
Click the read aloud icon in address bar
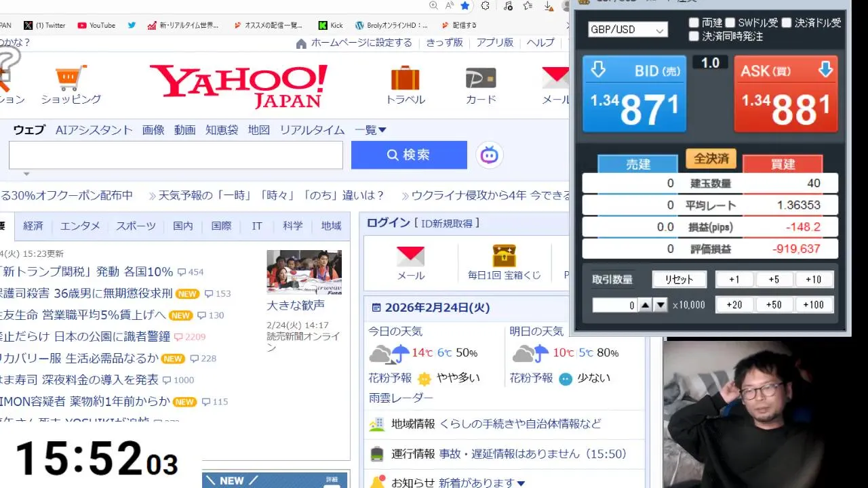tap(449, 5)
